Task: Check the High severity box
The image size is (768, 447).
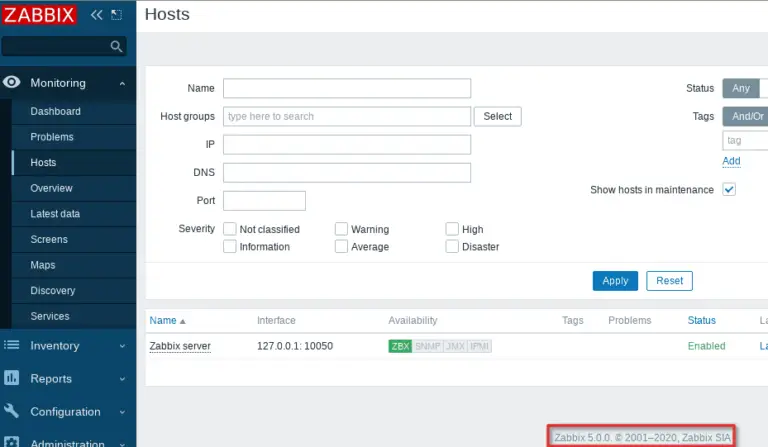Action: [x=452, y=229]
